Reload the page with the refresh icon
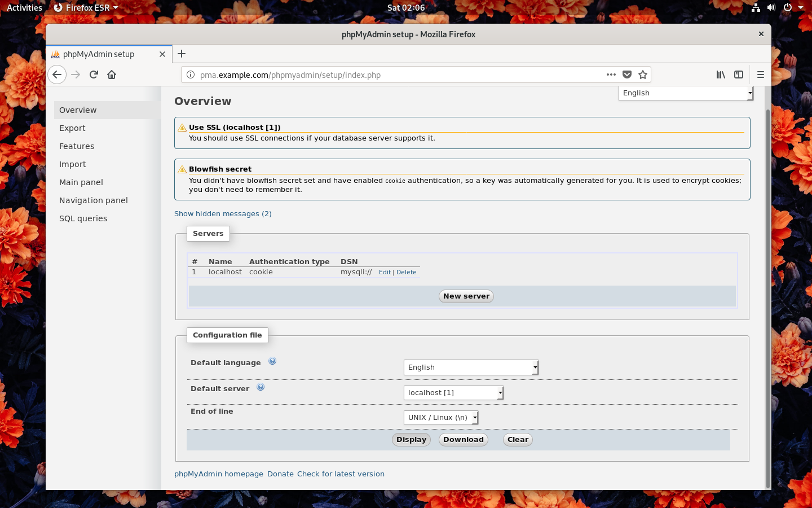This screenshot has width=812, height=508. click(94, 75)
